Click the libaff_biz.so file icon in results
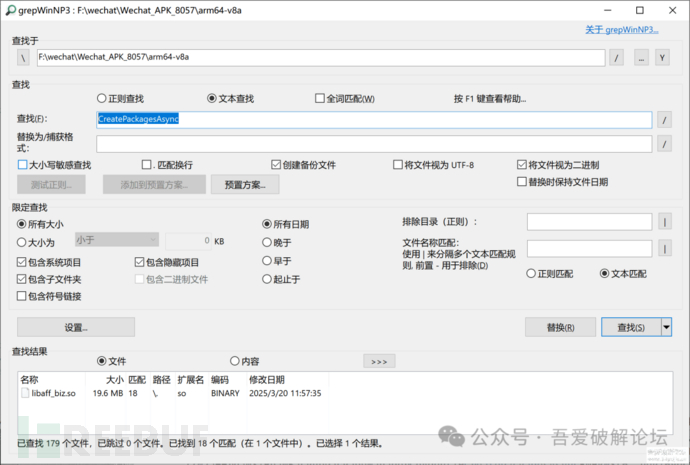Image resolution: width=690 pixels, height=465 pixels. point(27,393)
